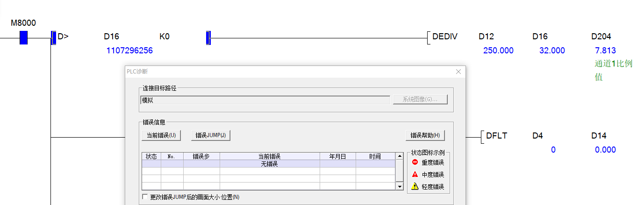
Task: Select the blue contact after K0
Action: (x=208, y=37)
